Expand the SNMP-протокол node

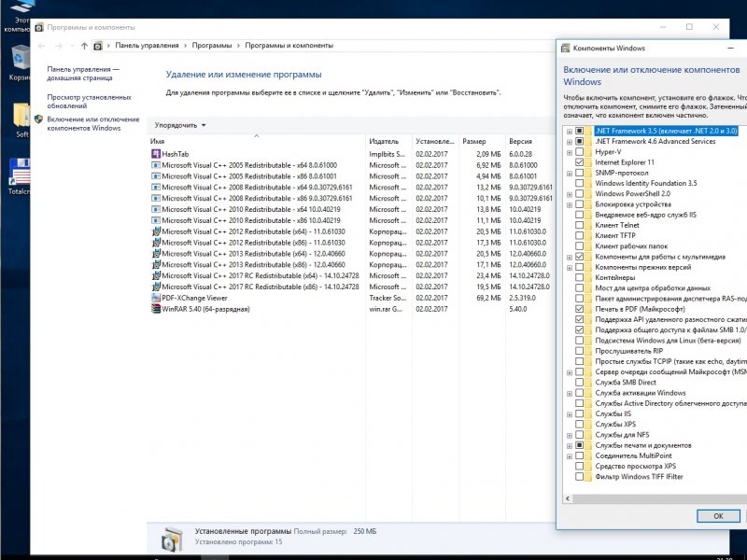570,174
